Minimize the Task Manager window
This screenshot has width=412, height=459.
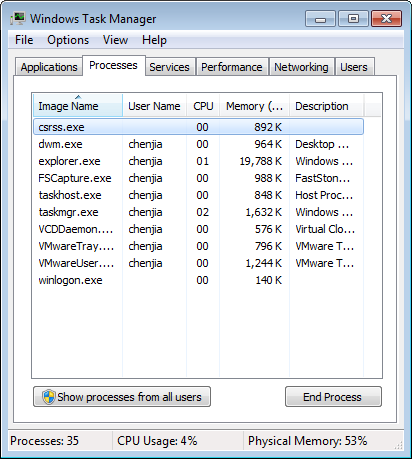pyautogui.click(x=320, y=19)
